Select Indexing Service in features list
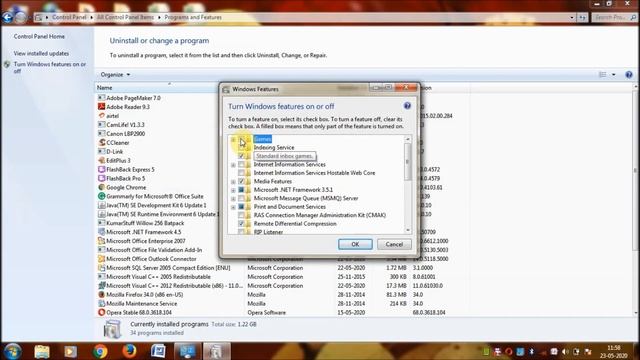 click(x=274, y=147)
